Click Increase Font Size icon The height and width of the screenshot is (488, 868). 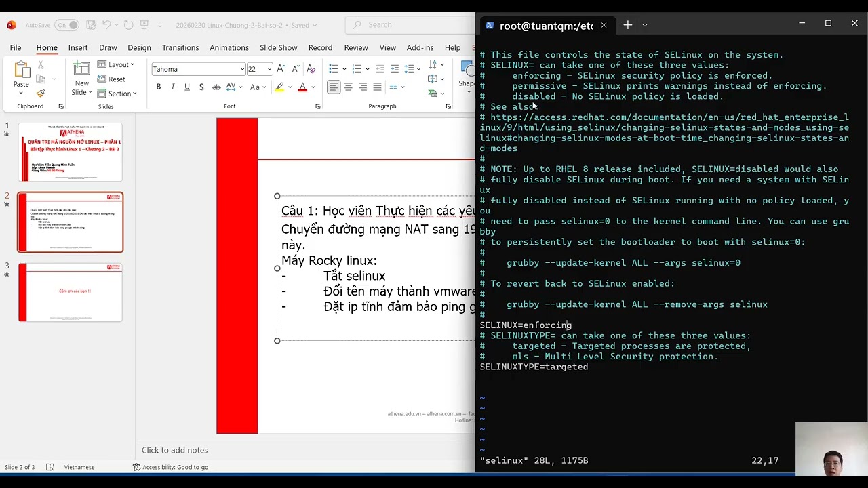pyautogui.click(x=281, y=69)
